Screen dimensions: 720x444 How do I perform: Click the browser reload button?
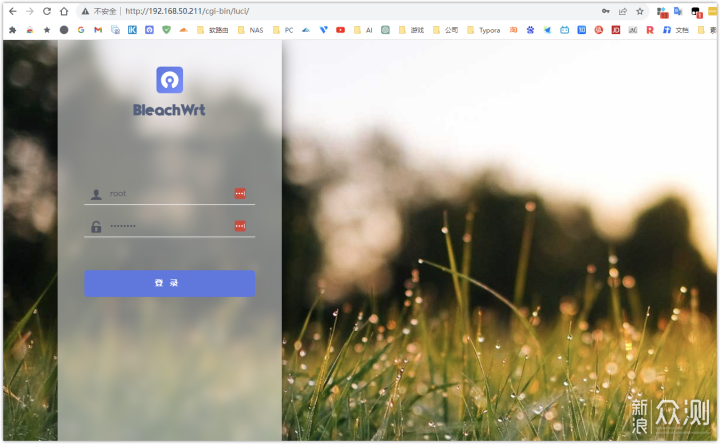click(46, 11)
